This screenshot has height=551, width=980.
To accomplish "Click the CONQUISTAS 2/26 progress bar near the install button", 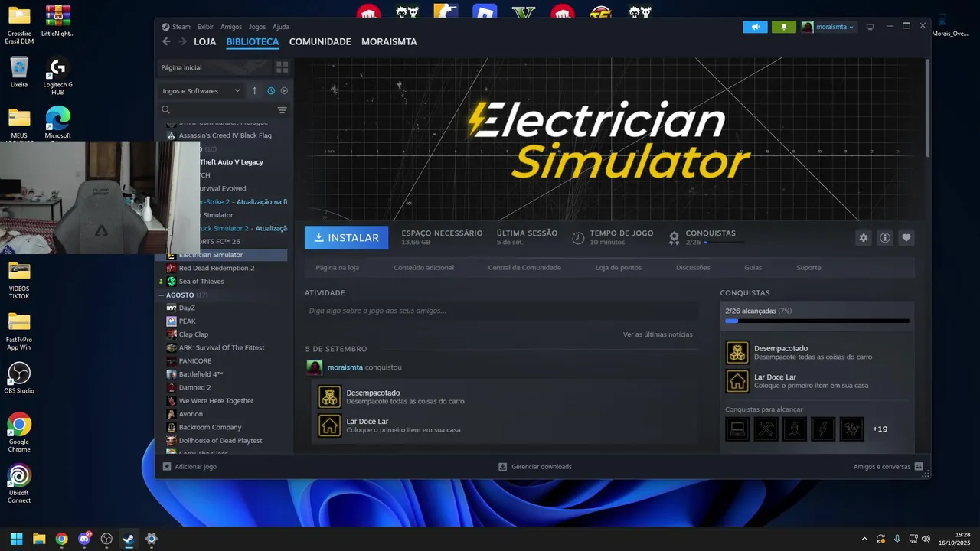I will (724, 243).
